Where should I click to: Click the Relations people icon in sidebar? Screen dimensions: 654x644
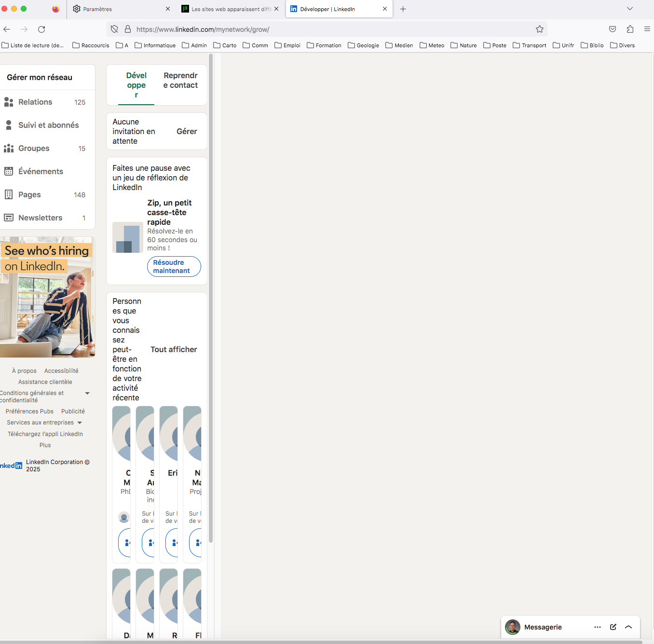(9, 102)
